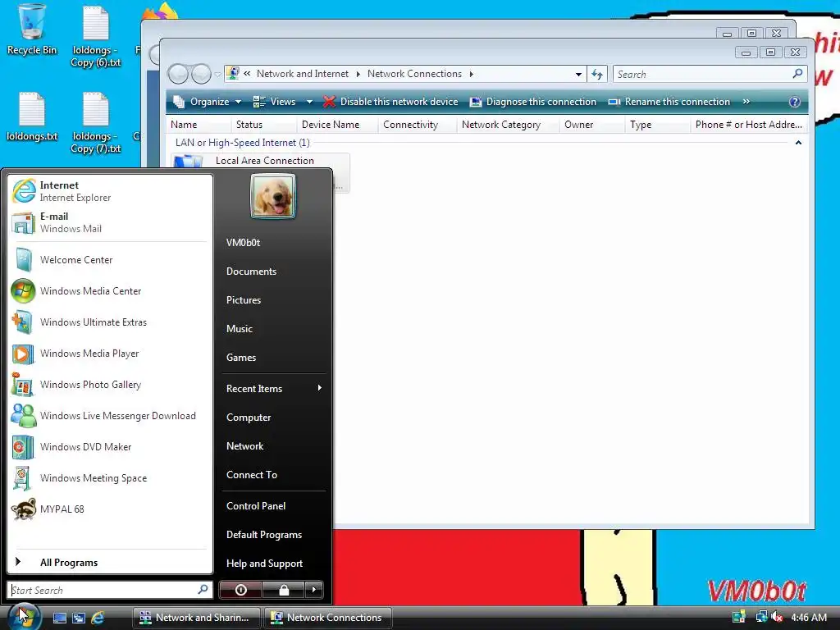Click the lock button in Start menu

[283, 590]
